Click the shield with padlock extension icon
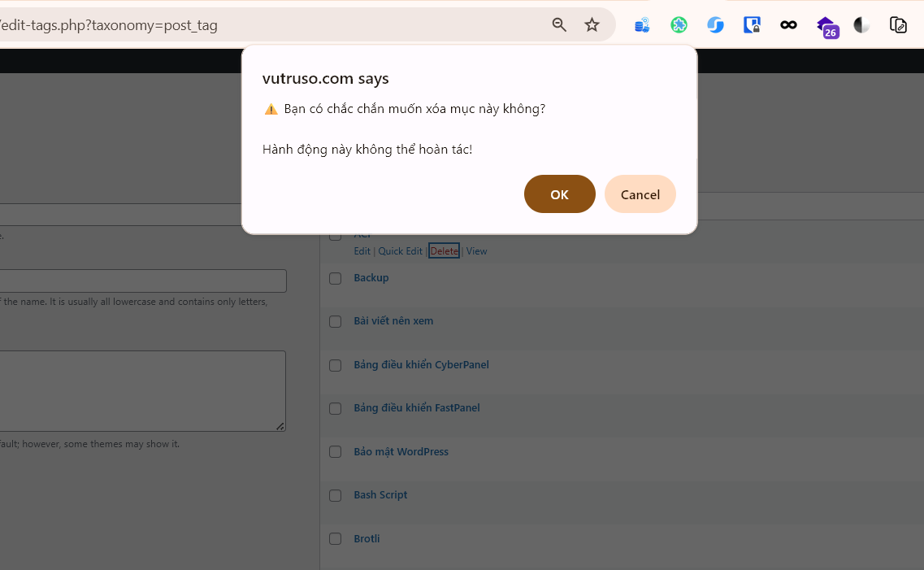This screenshot has height=570, width=924. pyautogui.click(x=752, y=25)
